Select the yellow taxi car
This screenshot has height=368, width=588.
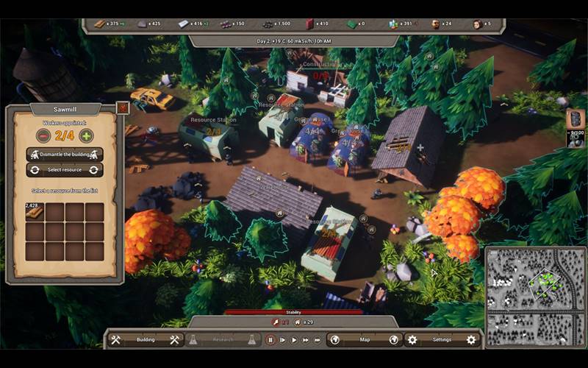pyautogui.click(x=152, y=97)
